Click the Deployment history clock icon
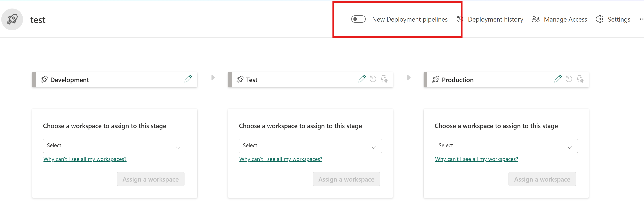644x212 pixels. 460,19
